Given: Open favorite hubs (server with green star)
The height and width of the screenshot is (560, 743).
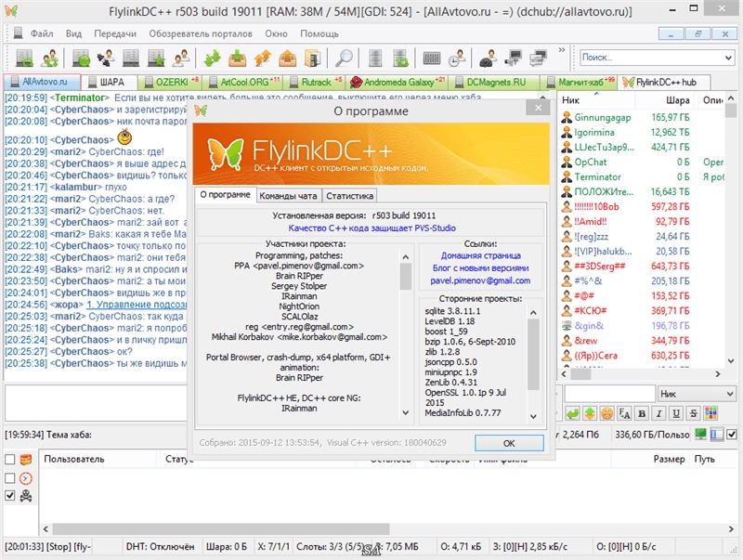Looking at the screenshot, I should coord(156,59).
